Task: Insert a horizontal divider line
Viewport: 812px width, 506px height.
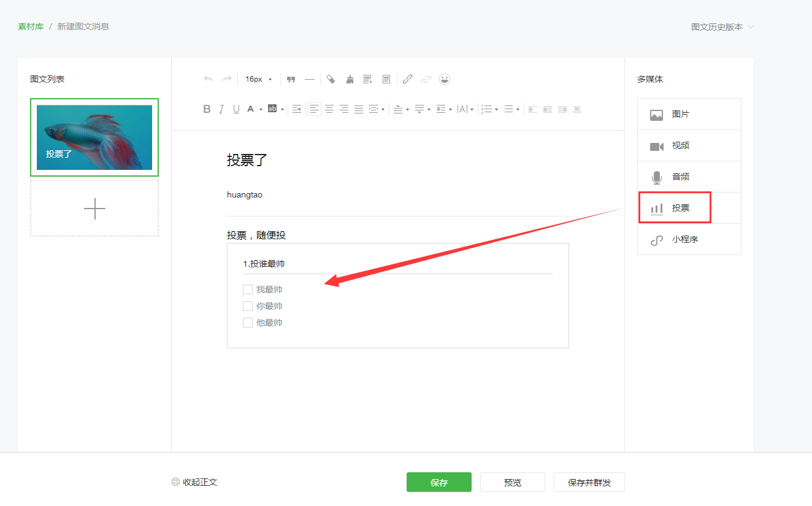Action: click(310, 79)
